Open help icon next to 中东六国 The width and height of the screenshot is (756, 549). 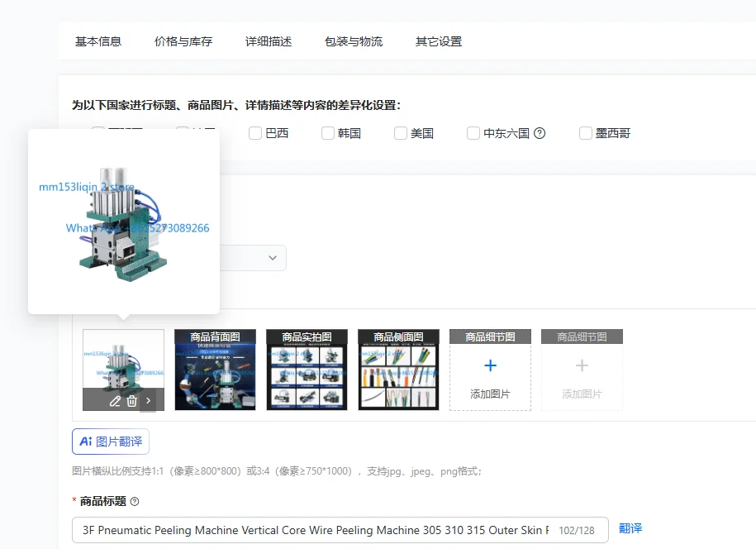pyautogui.click(x=540, y=133)
